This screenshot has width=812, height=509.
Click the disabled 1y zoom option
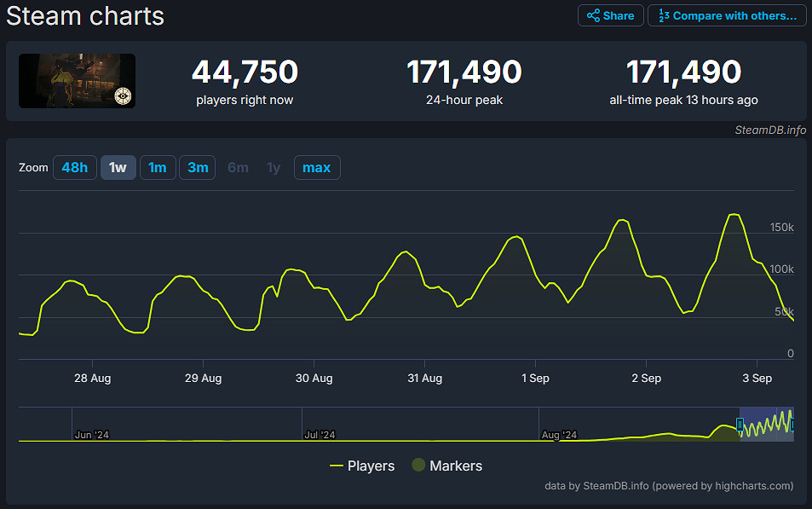274,167
